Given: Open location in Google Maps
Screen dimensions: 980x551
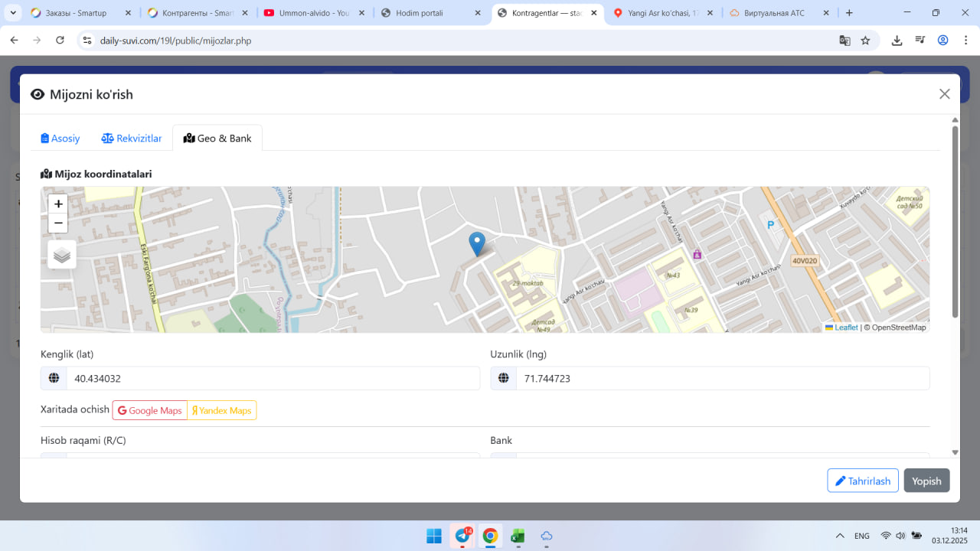Looking at the screenshot, I should click(x=150, y=410).
